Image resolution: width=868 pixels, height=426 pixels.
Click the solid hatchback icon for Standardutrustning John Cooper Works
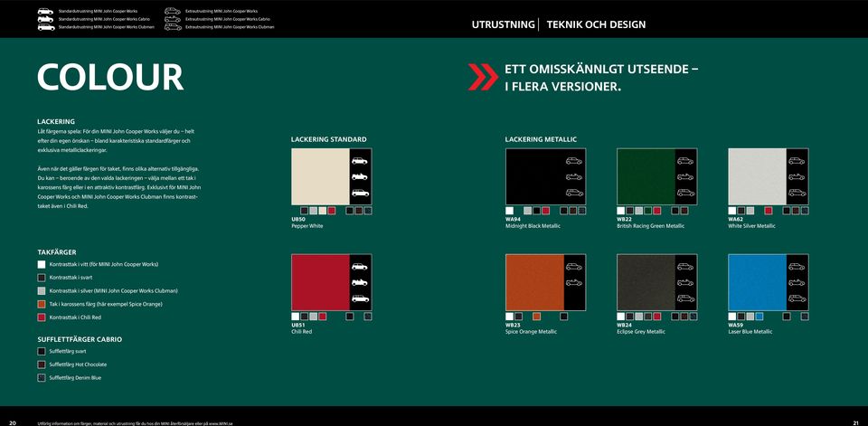[46, 11]
